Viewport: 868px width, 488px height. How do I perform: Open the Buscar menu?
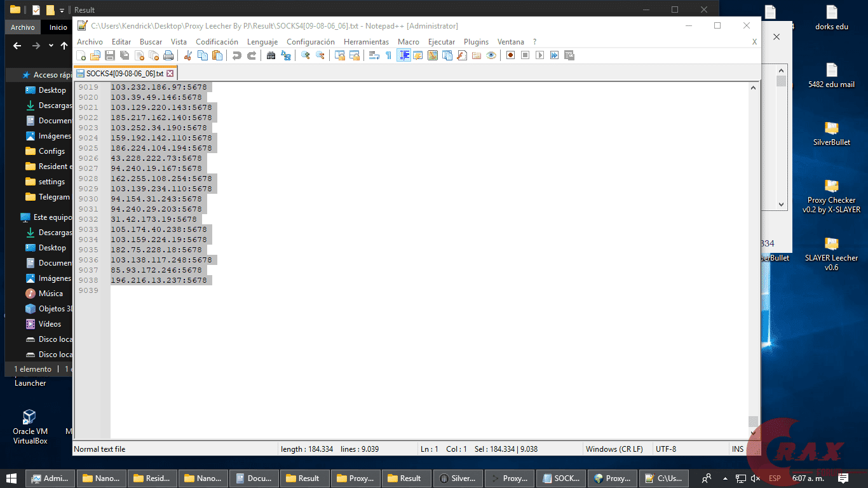point(151,42)
